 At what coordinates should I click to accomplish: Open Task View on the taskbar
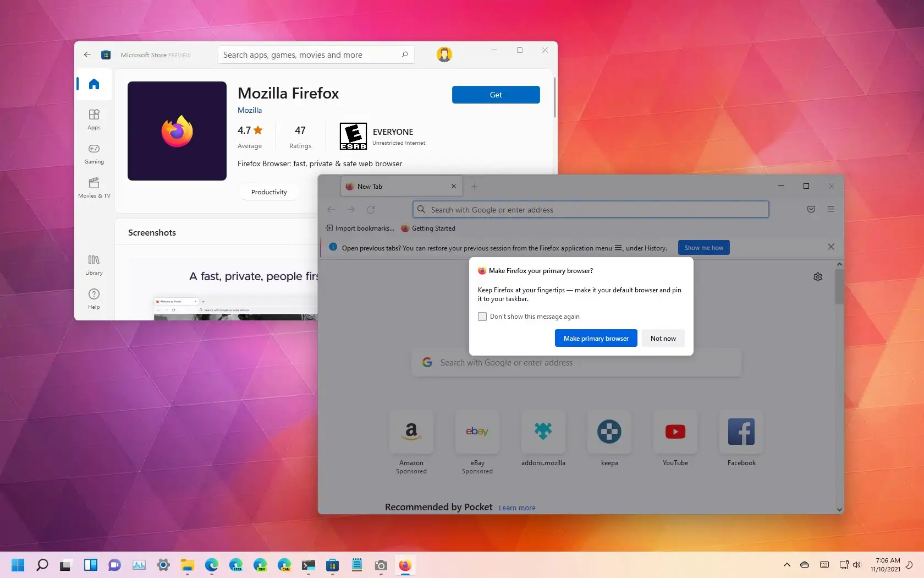pyautogui.click(x=66, y=565)
